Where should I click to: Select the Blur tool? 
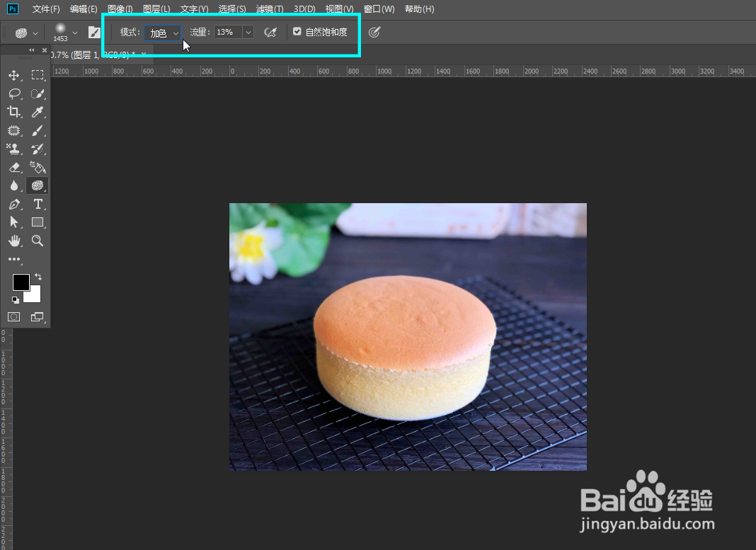pyautogui.click(x=14, y=185)
